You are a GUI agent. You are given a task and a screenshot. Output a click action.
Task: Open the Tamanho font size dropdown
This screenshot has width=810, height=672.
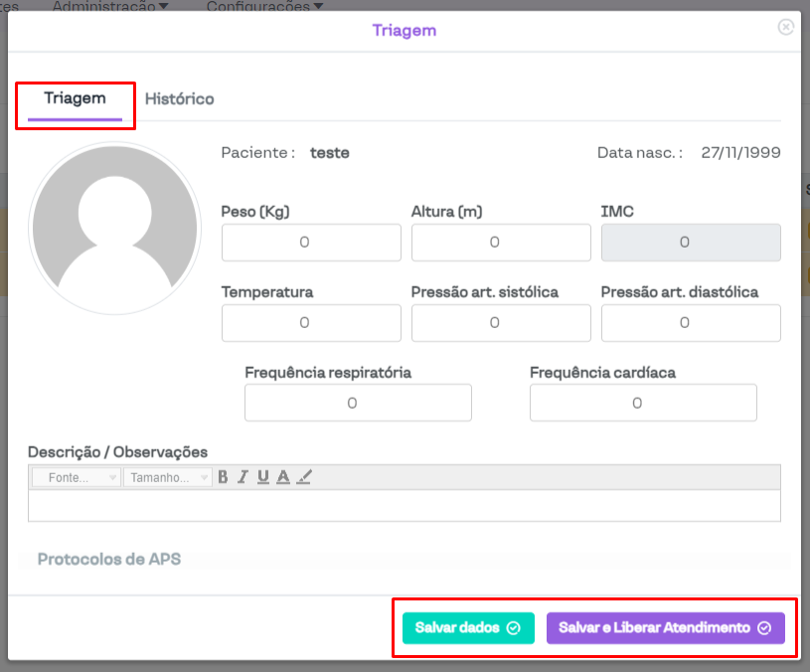coord(167,478)
